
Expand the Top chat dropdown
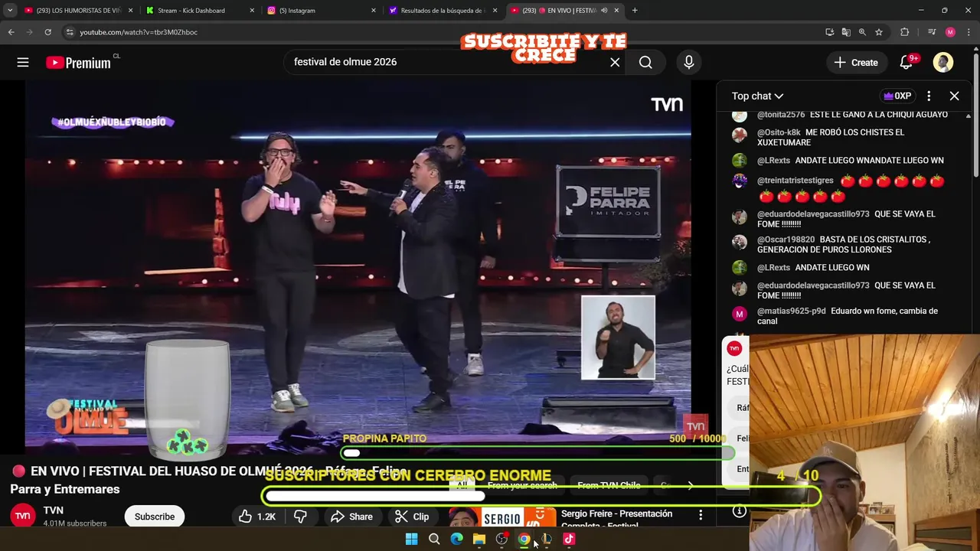tap(757, 96)
